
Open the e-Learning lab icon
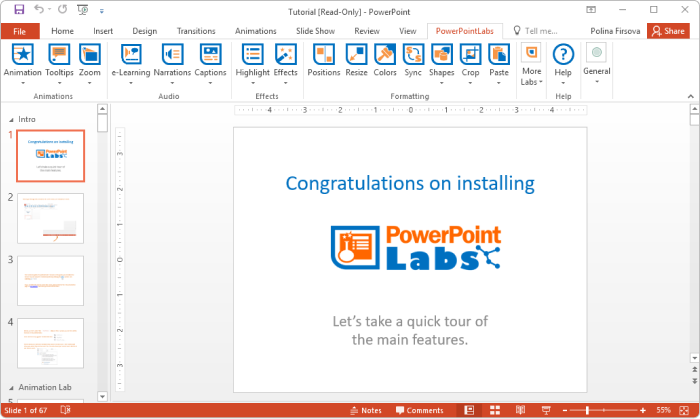point(131,54)
